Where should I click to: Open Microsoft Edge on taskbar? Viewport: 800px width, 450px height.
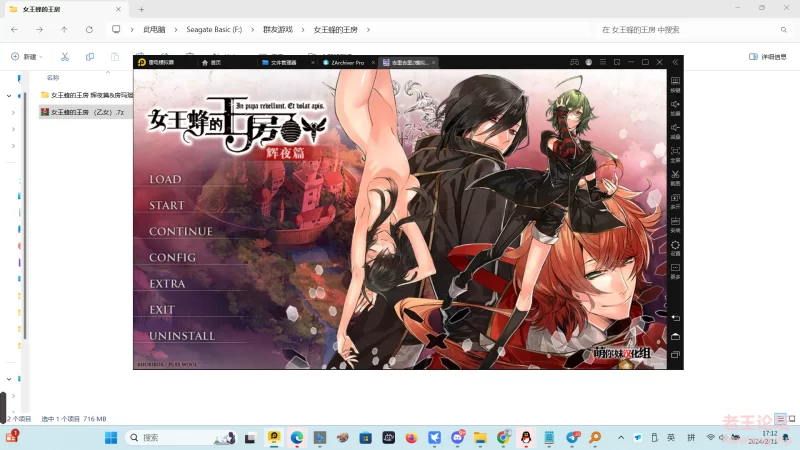[297, 438]
